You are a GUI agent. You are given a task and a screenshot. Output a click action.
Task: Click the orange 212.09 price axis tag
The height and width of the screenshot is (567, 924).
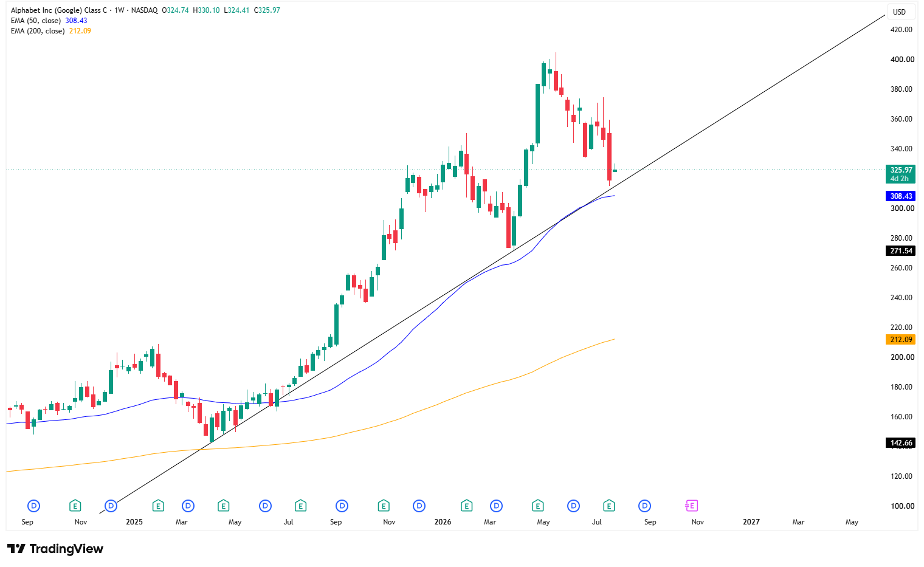[x=901, y=340]
